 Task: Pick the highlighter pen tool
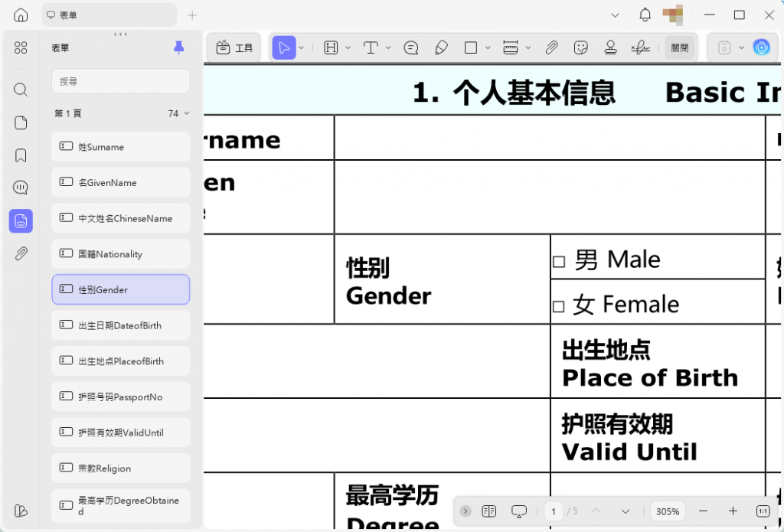(x=442, y=47)
